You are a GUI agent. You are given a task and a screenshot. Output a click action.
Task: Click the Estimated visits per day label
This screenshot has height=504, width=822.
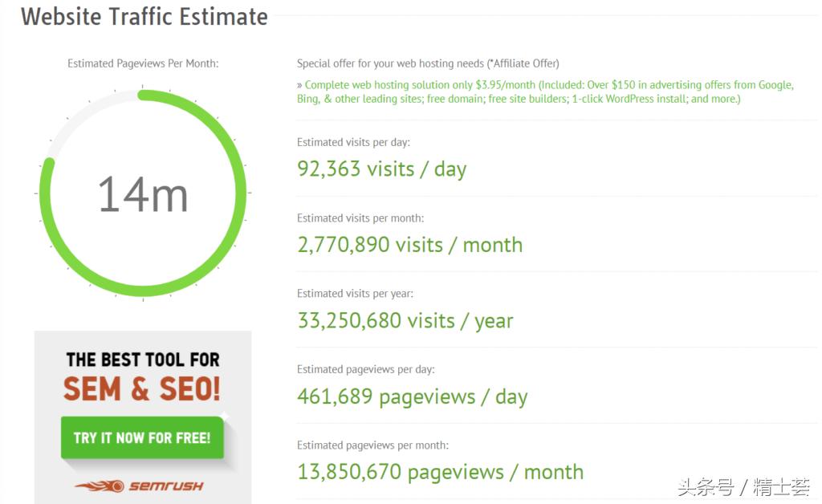tap(353, 142)
